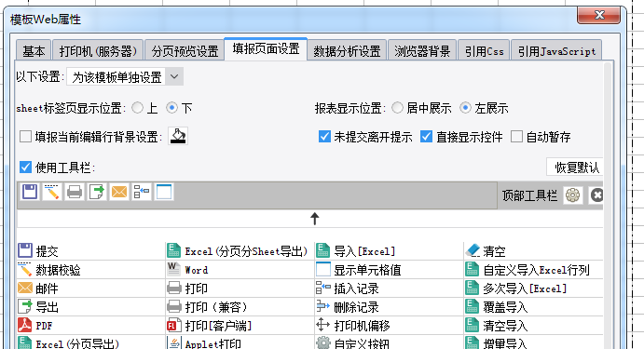
Task: Select the 导入[Excel] item
Action: (356, 250)
